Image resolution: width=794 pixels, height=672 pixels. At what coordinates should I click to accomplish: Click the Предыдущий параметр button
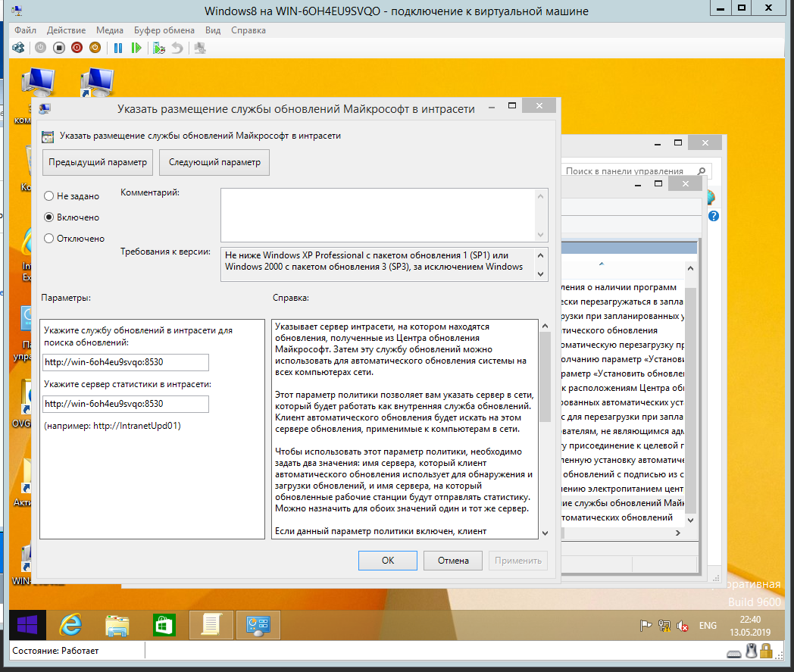tap(98, 162)
